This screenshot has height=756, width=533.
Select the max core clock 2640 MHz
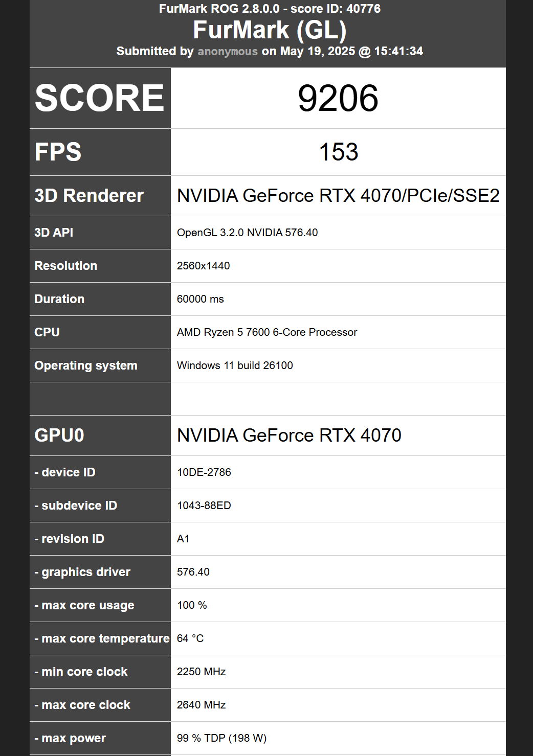pyautogui.click(x=201, y=705)
